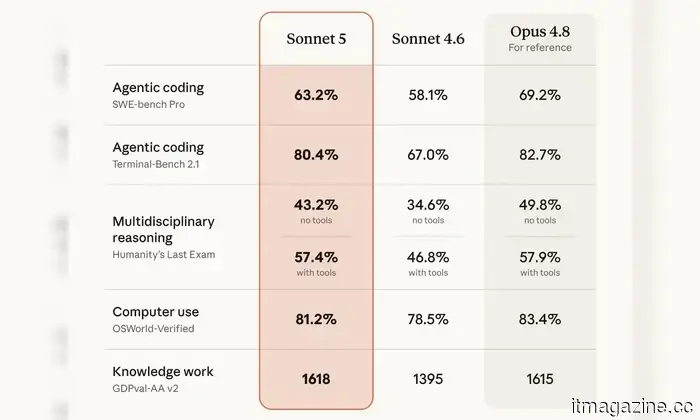700x420 pixels.
Task: Click the OSWorld-Verified benchmark label
Action: tap(153, 329)
